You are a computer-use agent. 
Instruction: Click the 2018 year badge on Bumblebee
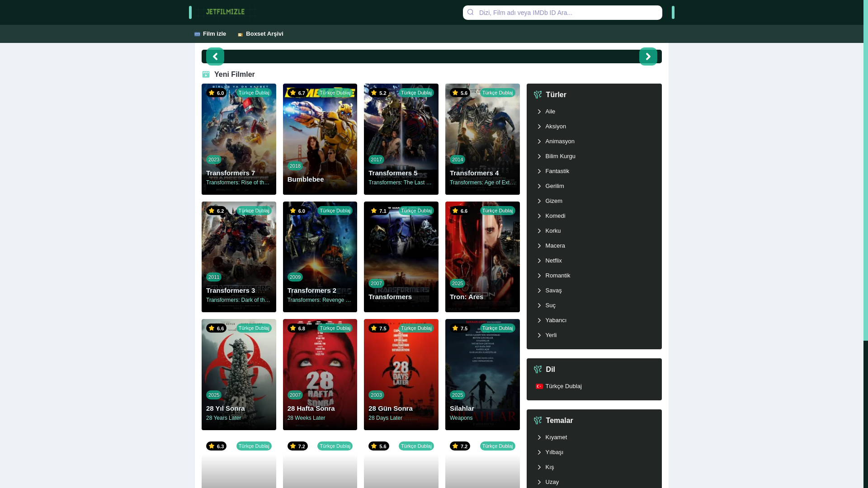click(x=295, y=166)
